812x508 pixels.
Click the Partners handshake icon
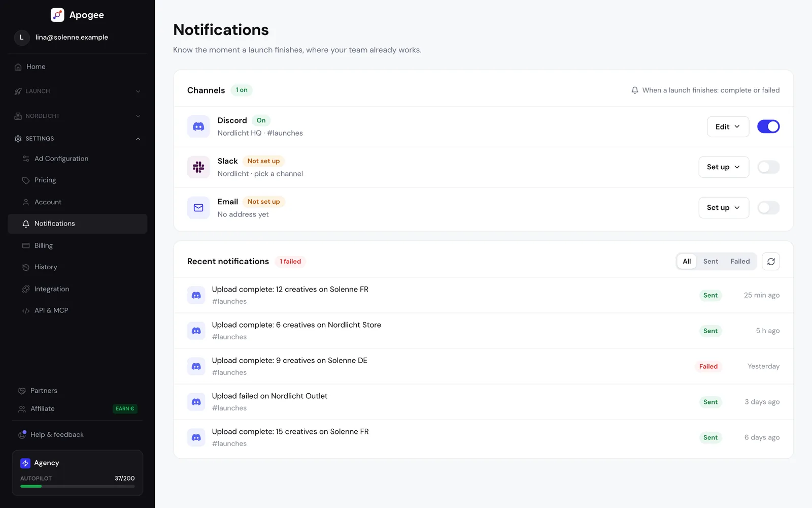(x=22, y=391)
